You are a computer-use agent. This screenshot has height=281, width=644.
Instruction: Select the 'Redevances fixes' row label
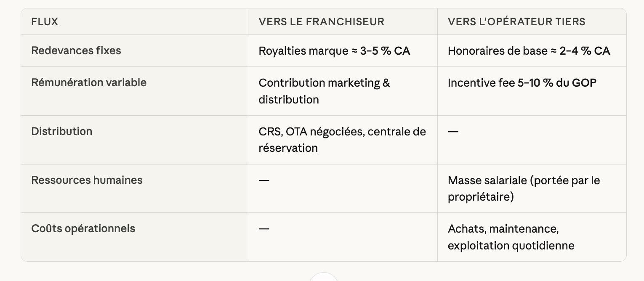click(76, 50)
